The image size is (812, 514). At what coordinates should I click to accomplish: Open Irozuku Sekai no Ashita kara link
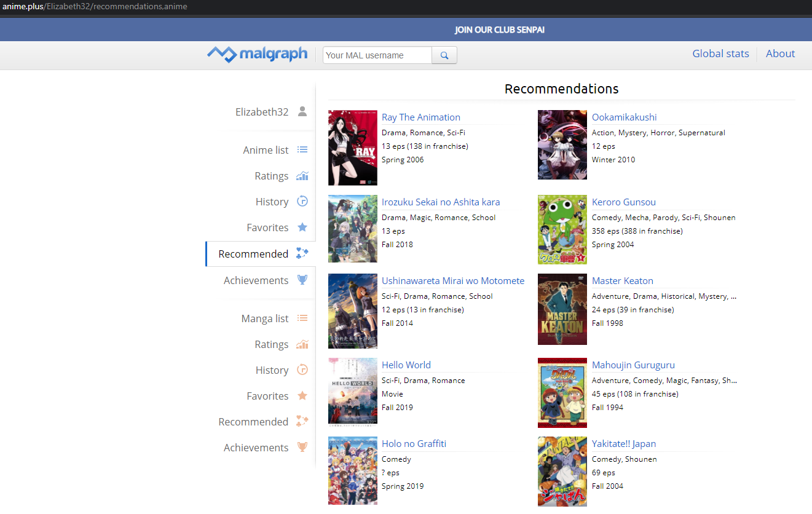(441, 202)
